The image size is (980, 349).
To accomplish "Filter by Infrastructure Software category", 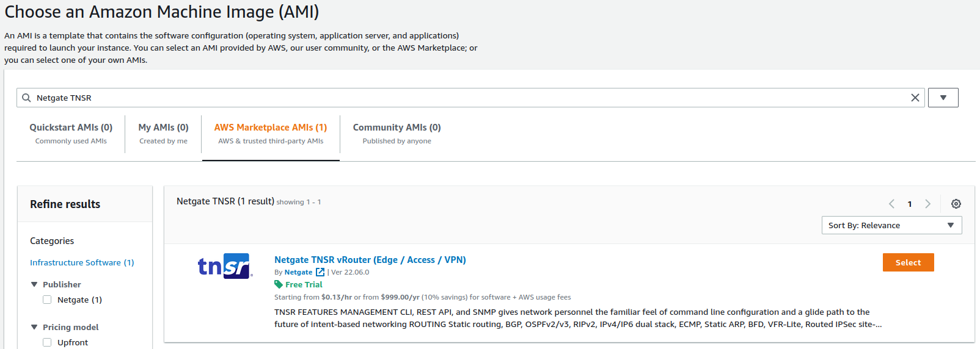I will point(82,262).
